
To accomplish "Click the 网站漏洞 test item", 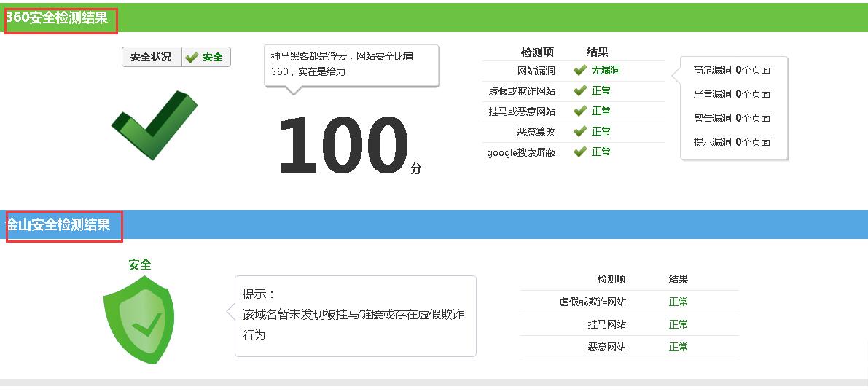I will click(536, 71).
